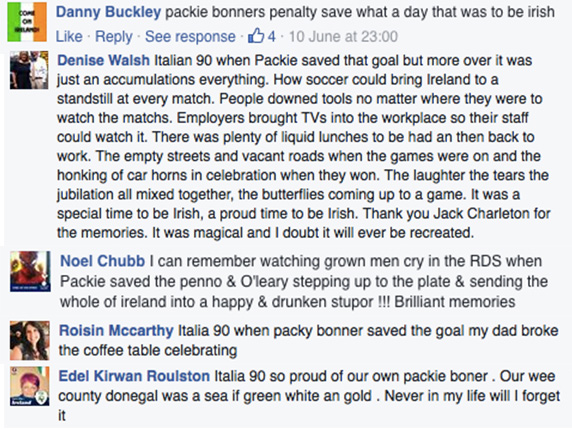Like Danny Buckley's comment
Viewport: 572px width, 430px height.
coord(69,36)
